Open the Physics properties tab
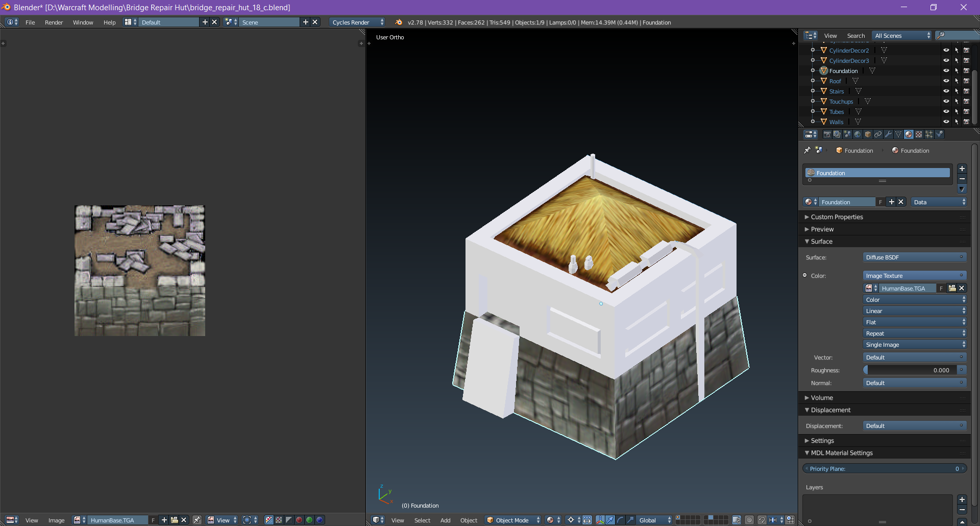 click(x=939, y=134)
